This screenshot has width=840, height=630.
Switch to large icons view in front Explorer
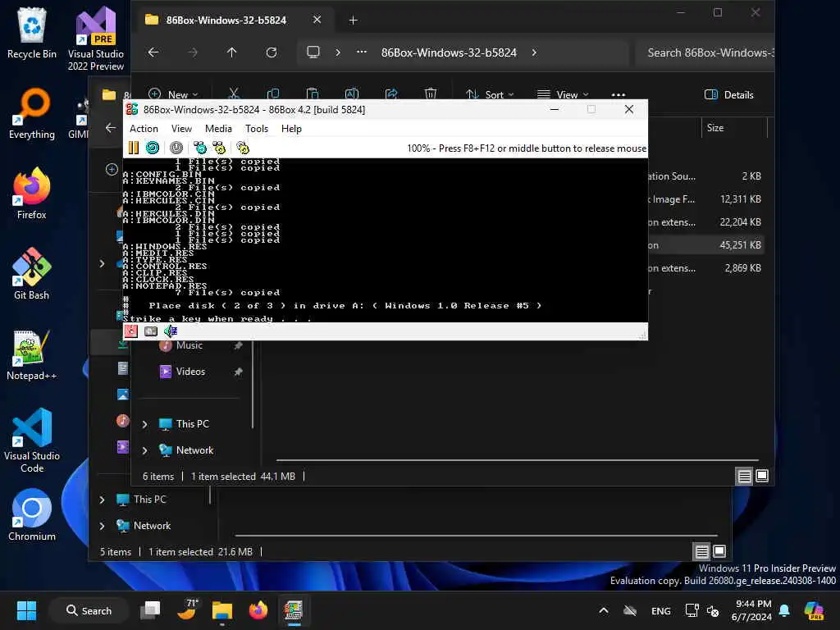(762, 476)
